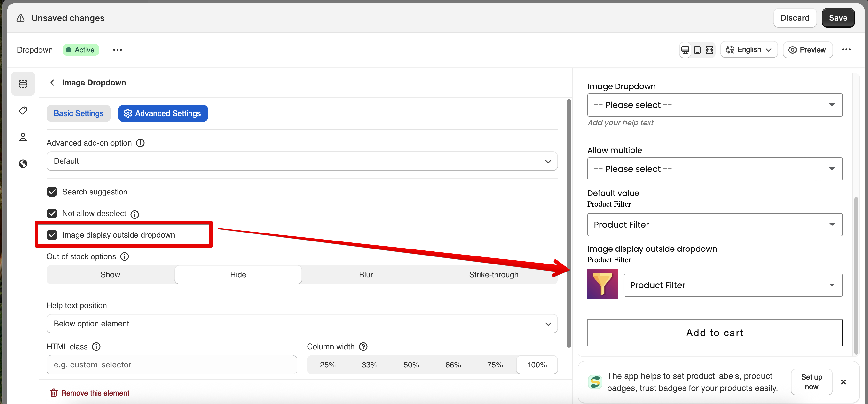Switch to mobile view icon
868x404 pixels.
tap(697, 50)
